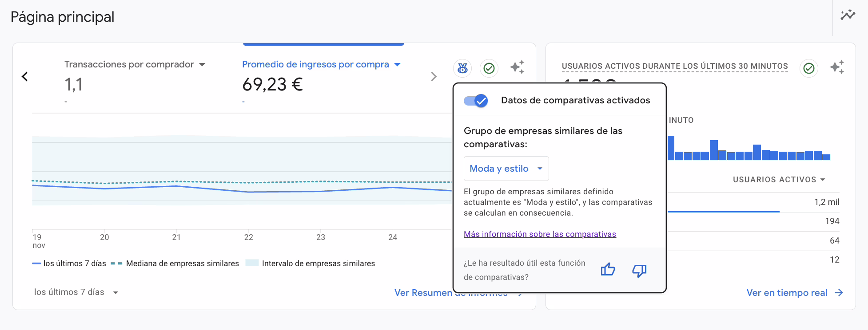Click the thumbs down feedback icon
The image size is (868, 330).
click(639, 270)
